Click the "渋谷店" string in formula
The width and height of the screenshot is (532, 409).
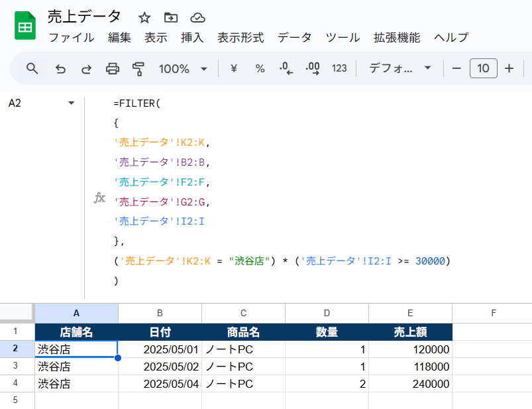pos(249,261)
